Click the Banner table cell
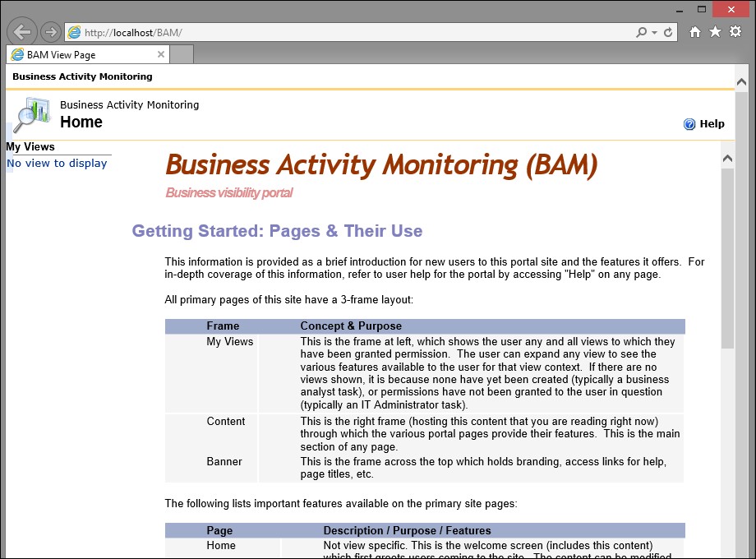 (224, 461)
